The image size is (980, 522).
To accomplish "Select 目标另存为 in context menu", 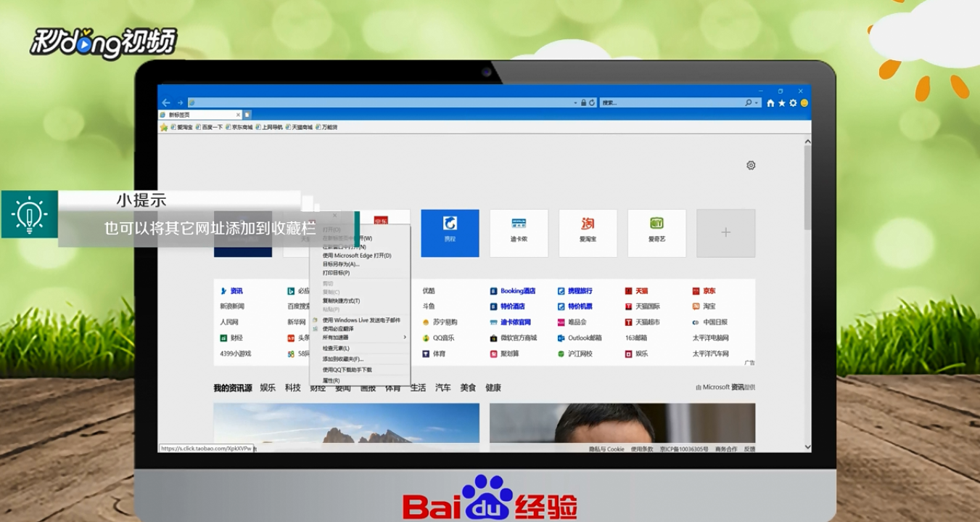I will 360,264.
